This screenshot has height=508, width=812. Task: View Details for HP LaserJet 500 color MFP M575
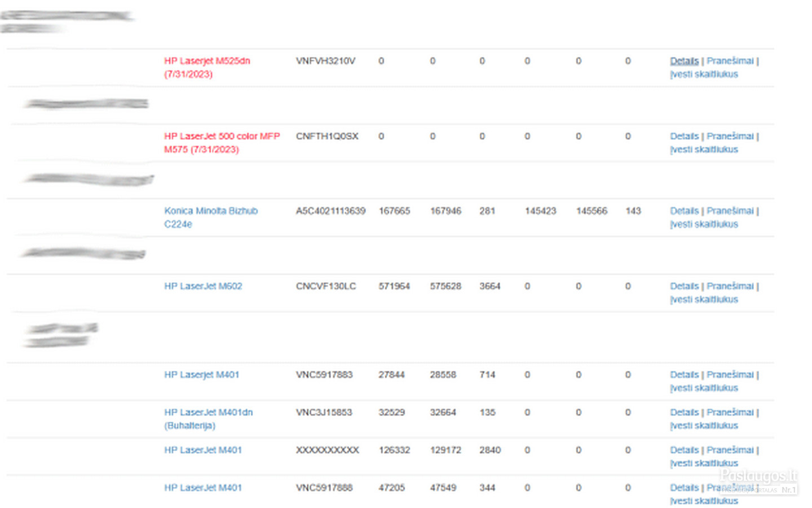click(684, 136)
